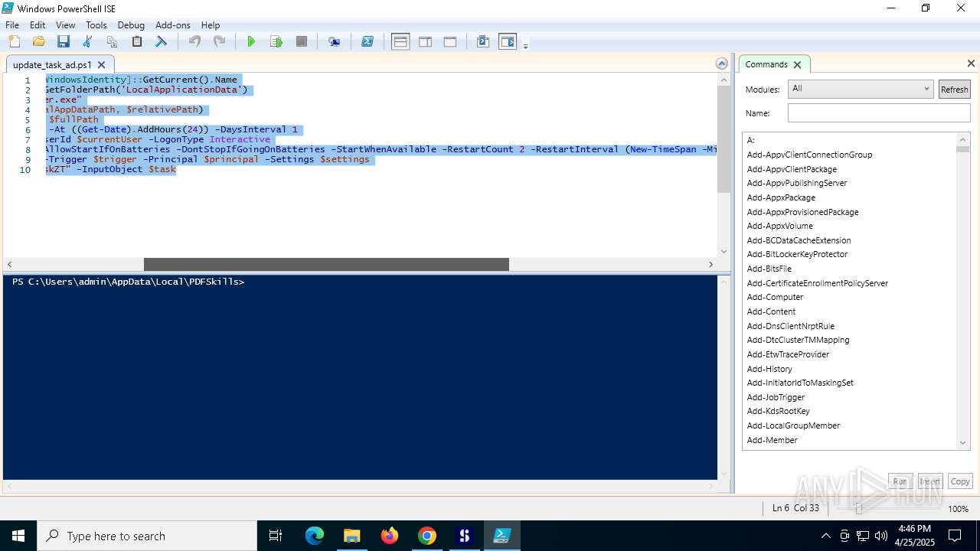Viewport: 980px width, 551px height.
Task: Select Add-Member command
Action: coord(772,440)
